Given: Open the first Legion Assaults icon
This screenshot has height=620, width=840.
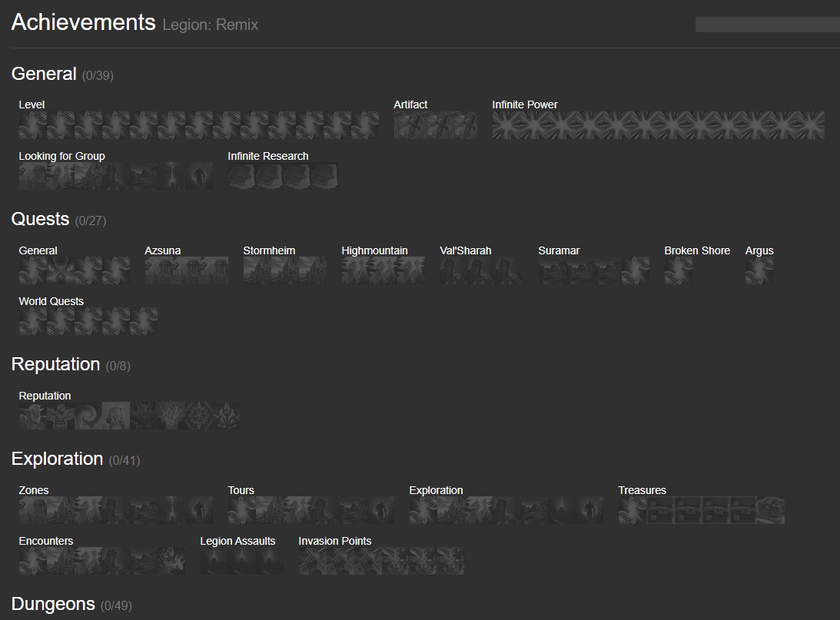Looking at the screenshot, I should point(214,561).
